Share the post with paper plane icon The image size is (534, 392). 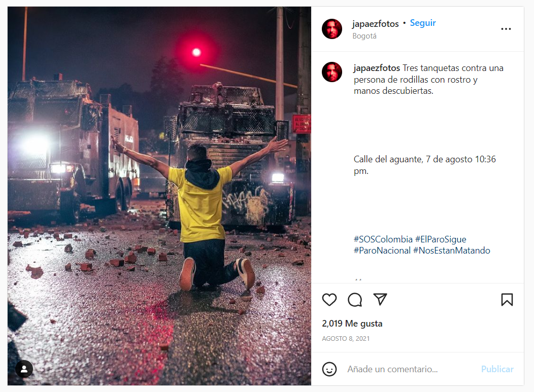click(380, 299)
